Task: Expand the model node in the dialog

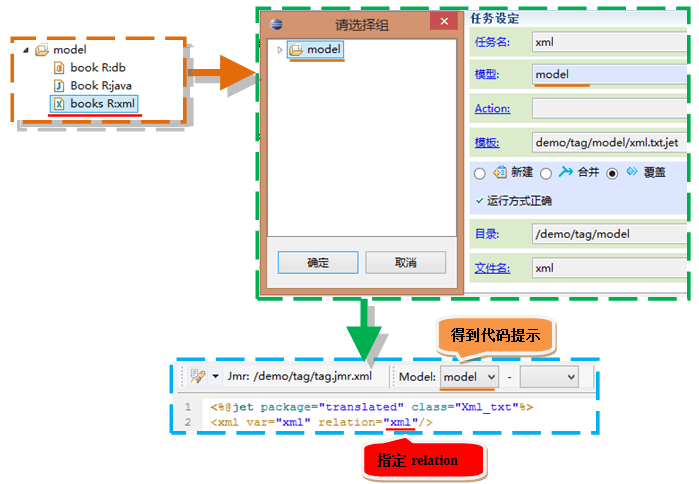Action: pos(280,50)
